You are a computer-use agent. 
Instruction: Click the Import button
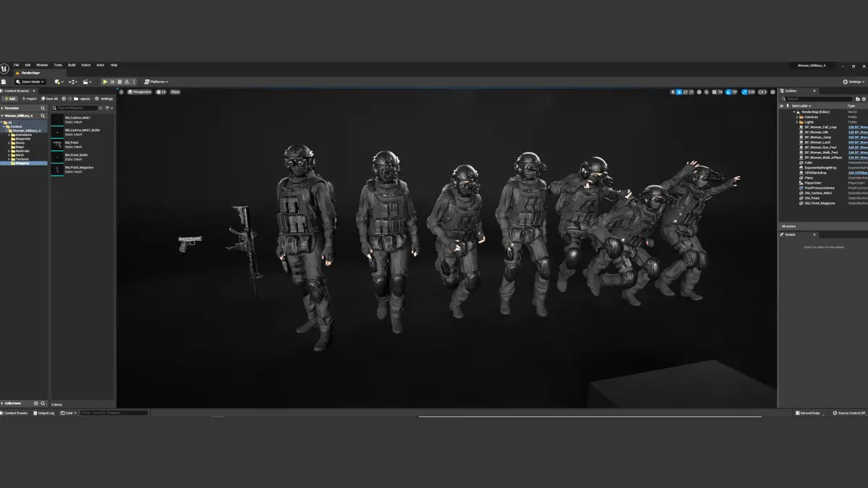31,98
